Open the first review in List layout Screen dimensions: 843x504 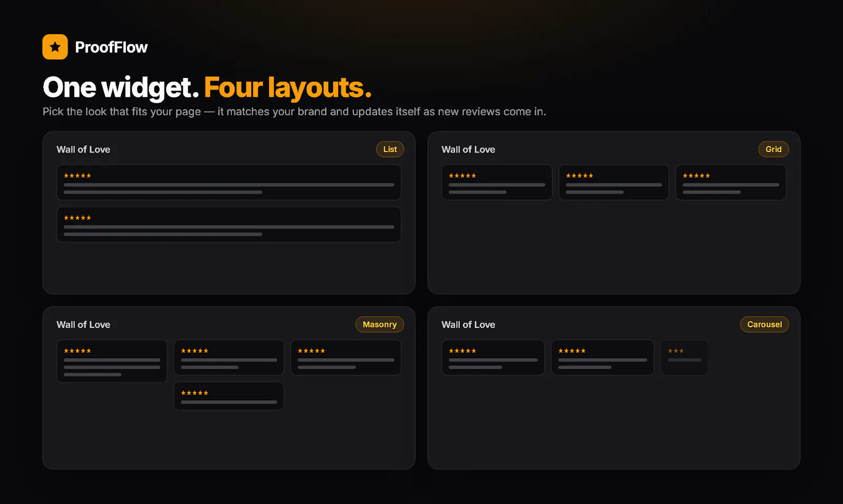coord(229,182)
